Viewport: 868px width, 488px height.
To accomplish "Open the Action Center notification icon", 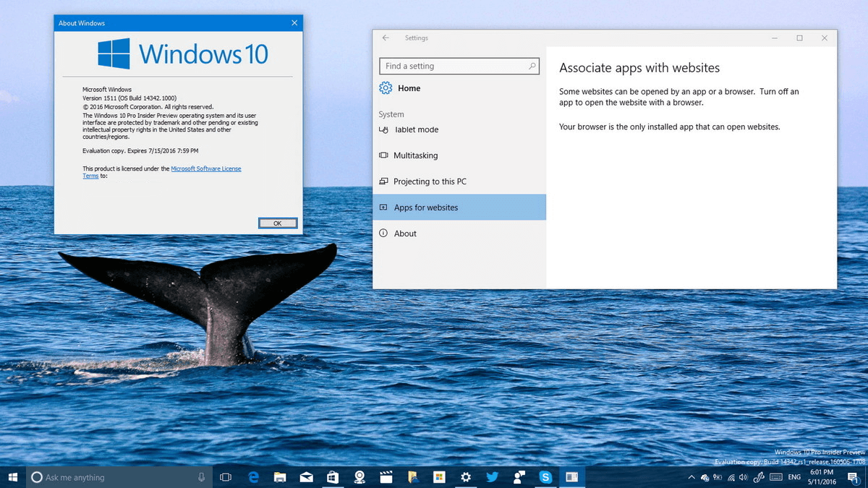I will (x=853, y=477).
